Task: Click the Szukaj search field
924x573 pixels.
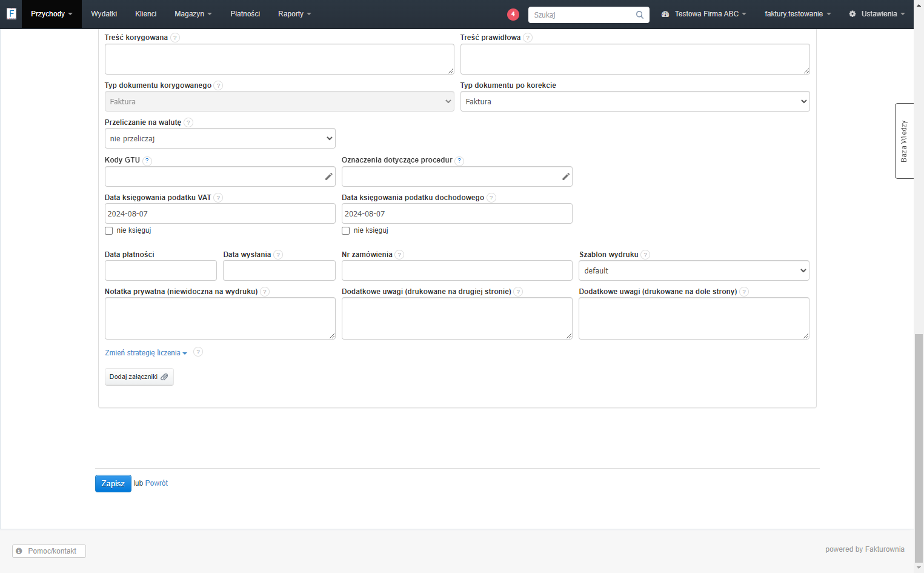Action: point(582,15)
